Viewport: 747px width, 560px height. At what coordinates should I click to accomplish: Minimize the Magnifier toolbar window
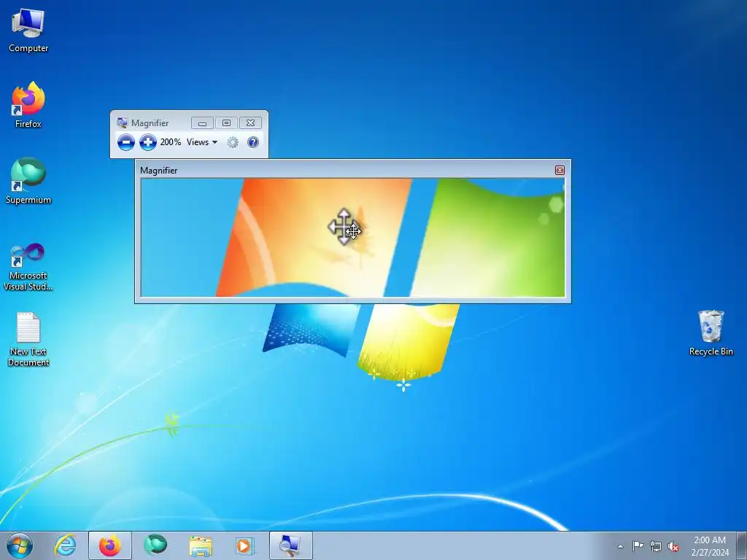[x=203, y=122]
